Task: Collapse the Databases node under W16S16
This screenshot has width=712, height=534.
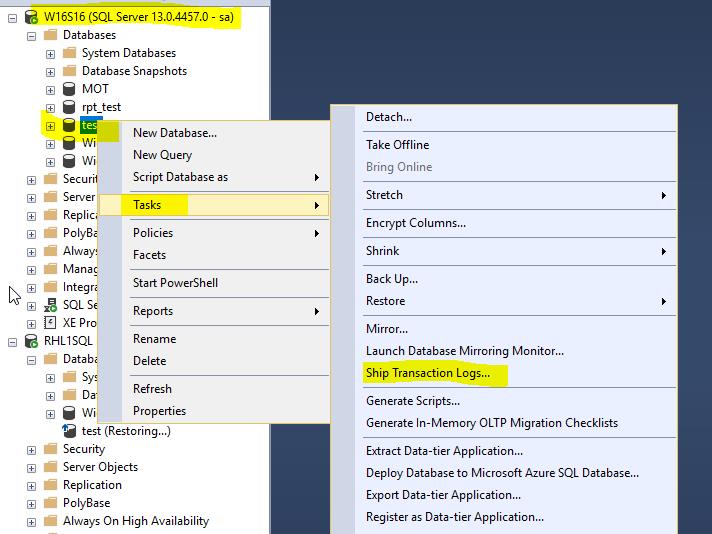Action: tap(31, 36)
